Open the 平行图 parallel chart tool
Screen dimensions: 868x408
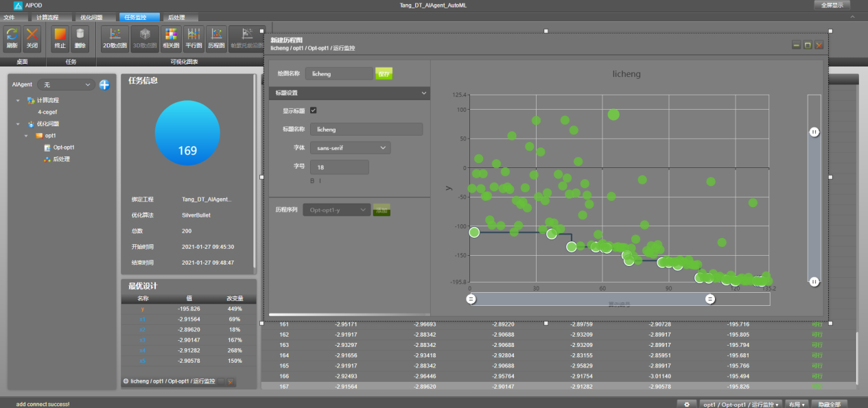pos(193,39)
